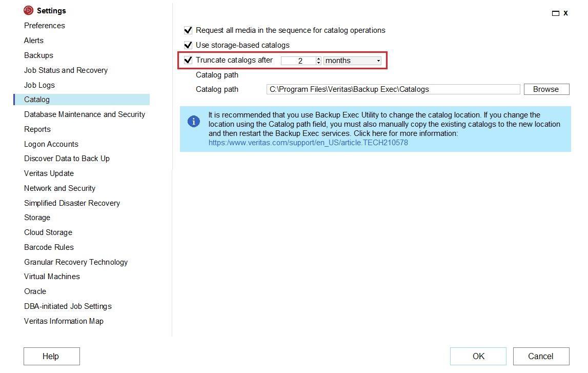Viewport: 588px width, 373px height.
Task: Disable Truncate catalogs after checkbox
Action: [x=188, y=60]
